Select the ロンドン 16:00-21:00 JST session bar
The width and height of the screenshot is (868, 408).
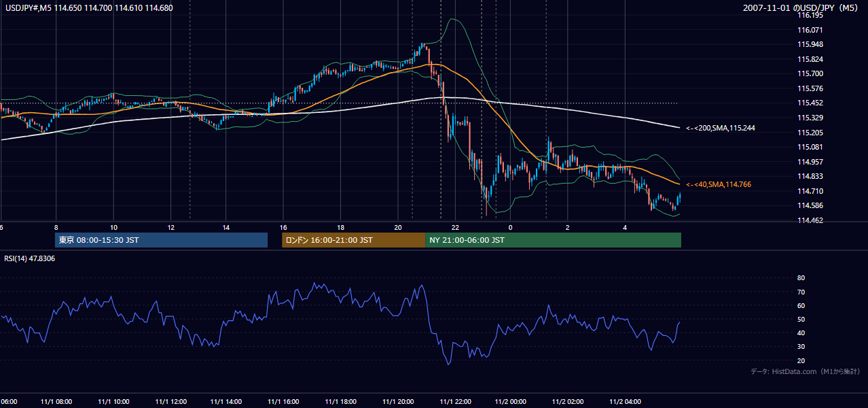point(353,240)
